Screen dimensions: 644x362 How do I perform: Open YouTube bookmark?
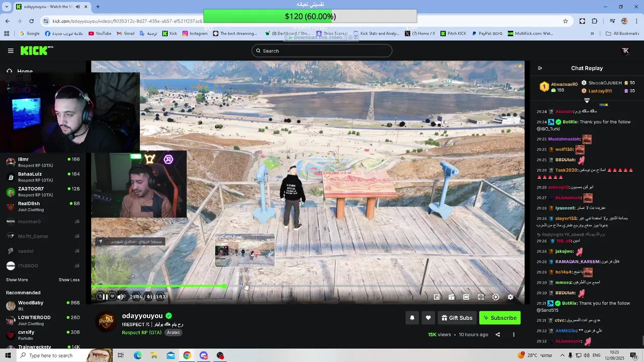point(100,34)
